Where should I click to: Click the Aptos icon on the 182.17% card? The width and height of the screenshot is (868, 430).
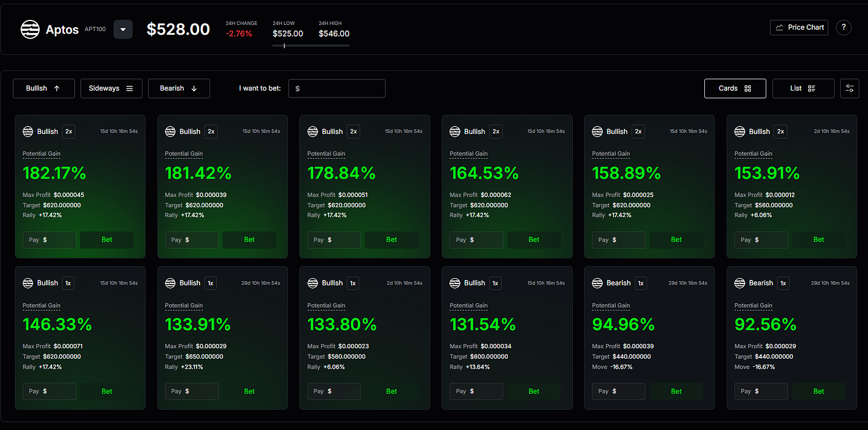point(28,132)
